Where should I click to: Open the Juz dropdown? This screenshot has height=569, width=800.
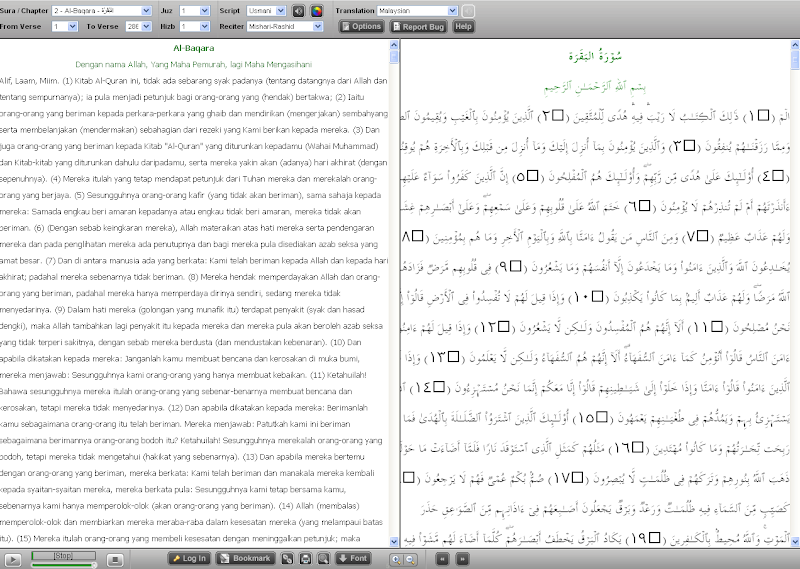click(195, 11)
